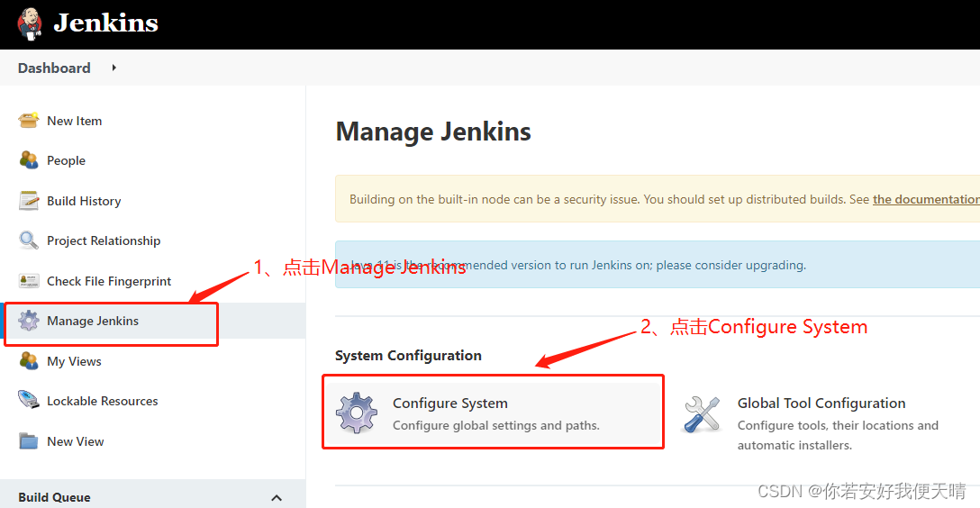Open My Views link
The height and width of the screenshot is (508, 980).
(74, 361)
